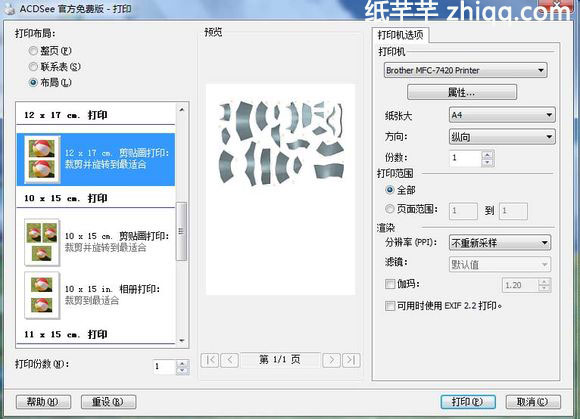Select the 联系表 contact sheet radio option
The width and height of the screenshot is (580, 419).
coord(33,67)
